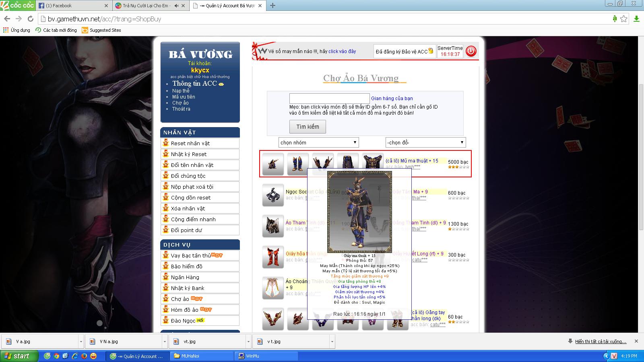
Task: Open Nộp phạt xoá tội menu item
Action: [x=200, y=187]
